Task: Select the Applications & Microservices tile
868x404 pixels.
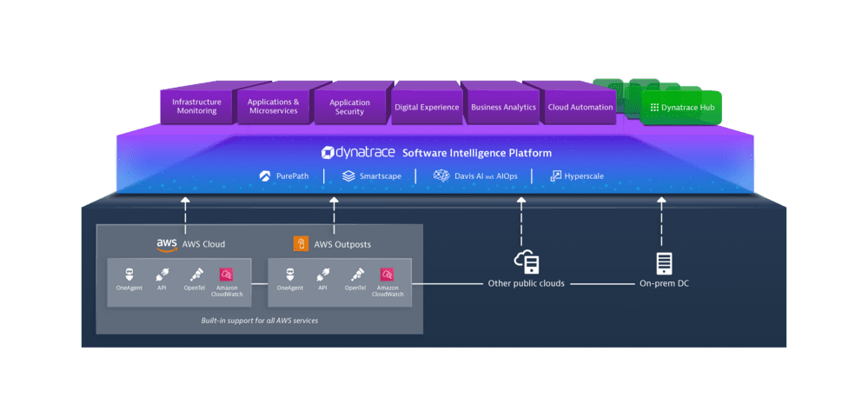Action: coord(273,107)
